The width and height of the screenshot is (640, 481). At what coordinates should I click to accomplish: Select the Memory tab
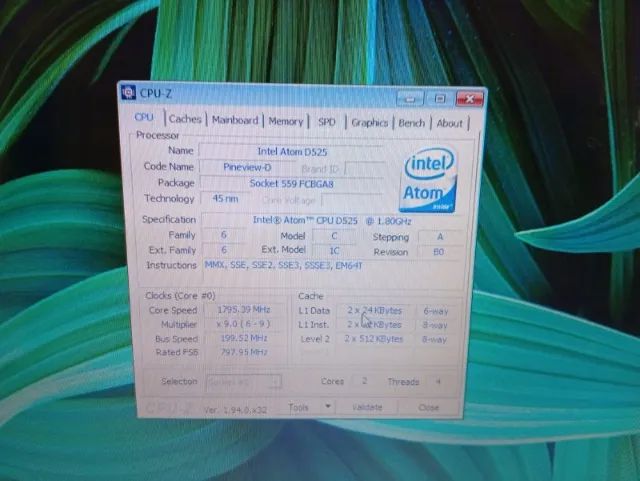tap(286, 122)
